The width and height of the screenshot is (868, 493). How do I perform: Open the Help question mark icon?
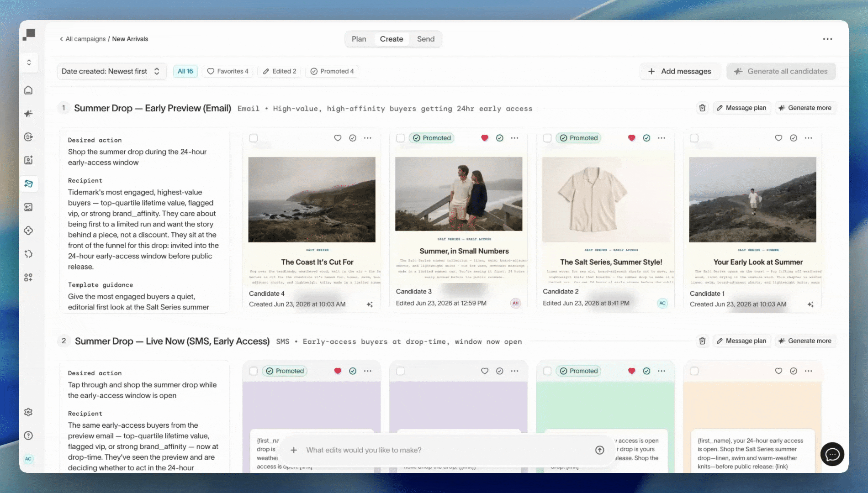(28, 435)
